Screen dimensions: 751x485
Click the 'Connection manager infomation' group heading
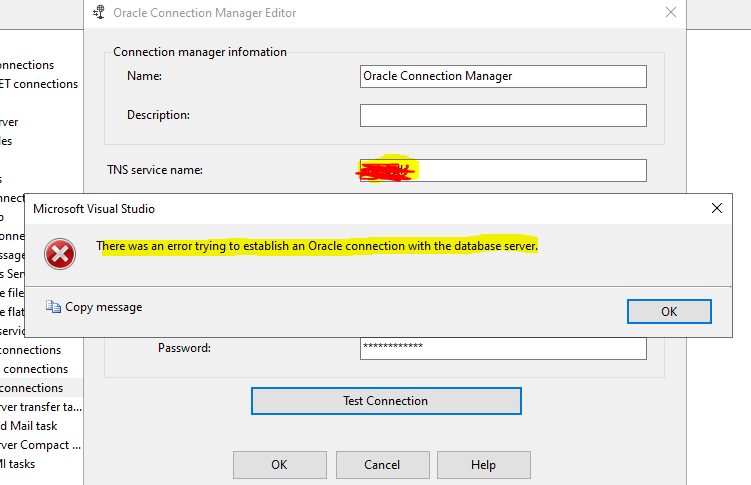(200, 52)
